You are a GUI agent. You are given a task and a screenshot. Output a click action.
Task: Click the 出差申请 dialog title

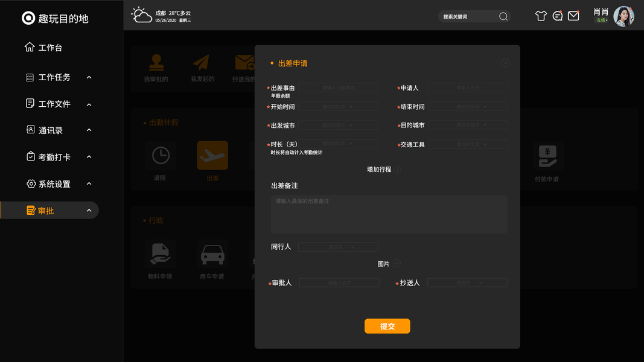tap(293, 63)
